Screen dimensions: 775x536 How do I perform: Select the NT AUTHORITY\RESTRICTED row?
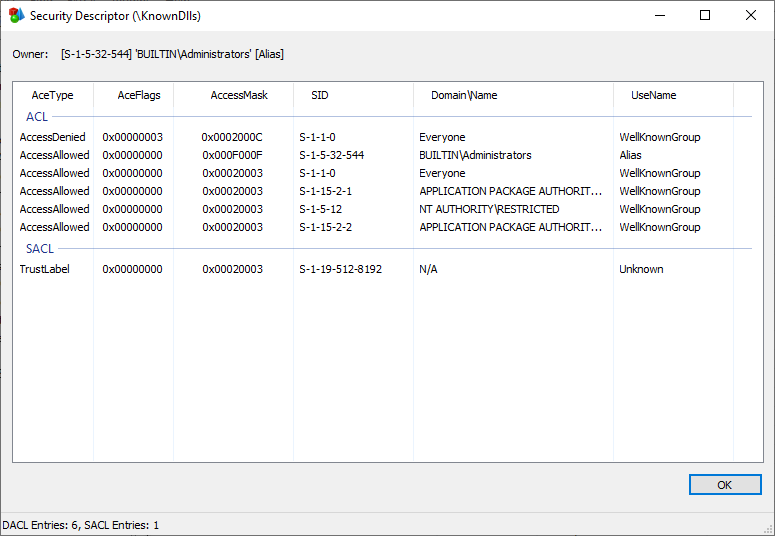click(388, 209)
